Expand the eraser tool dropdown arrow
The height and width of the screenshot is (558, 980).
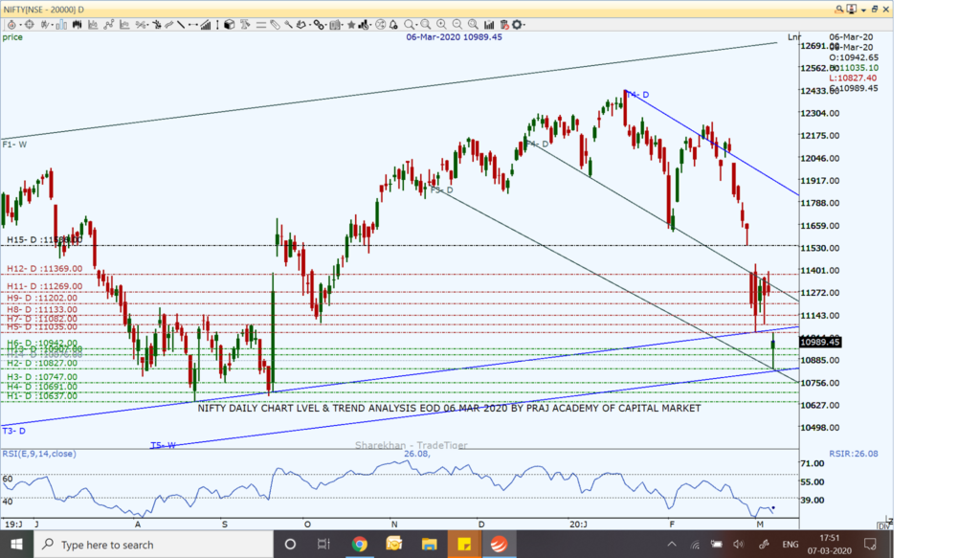310,25
